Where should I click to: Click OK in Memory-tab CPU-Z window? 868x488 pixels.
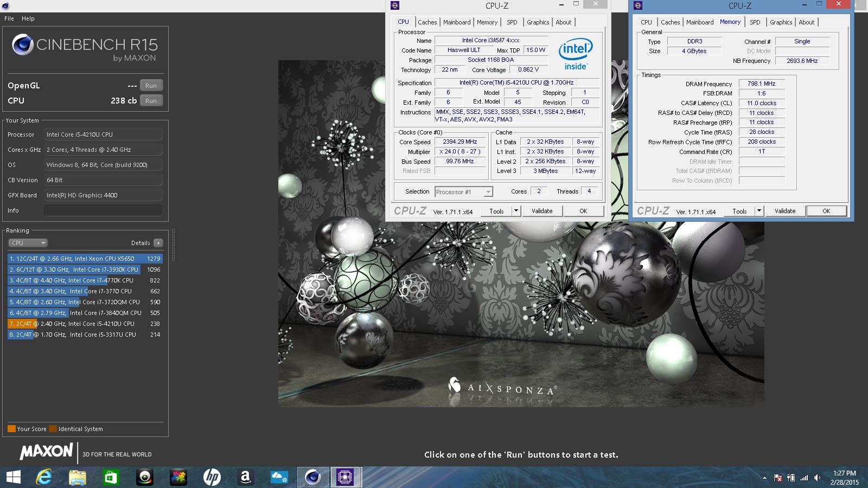click(x=826, y=211)
